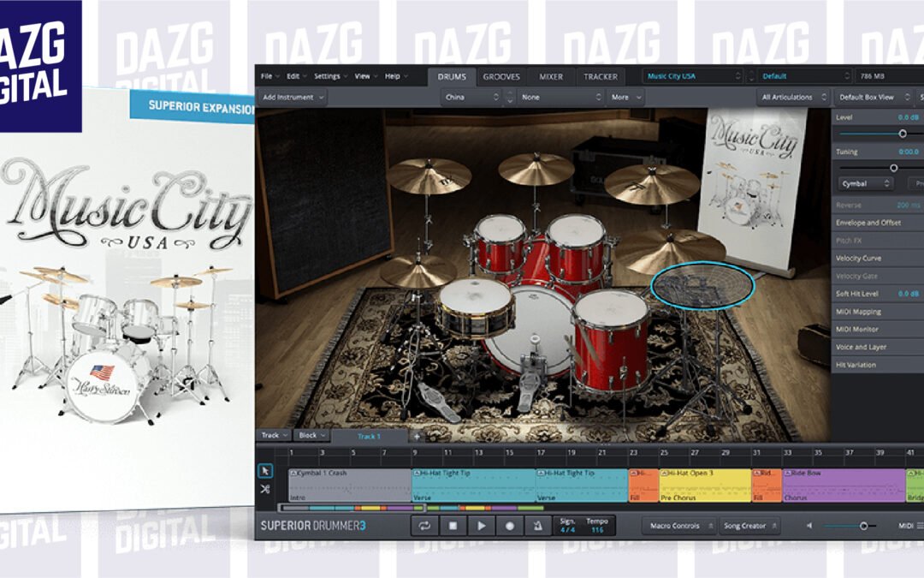Switch to the TRACKER tab

click(x=601, y=77)
